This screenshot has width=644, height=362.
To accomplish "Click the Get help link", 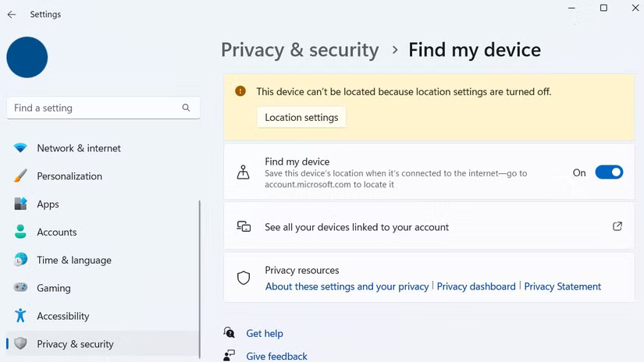I will (265, 333).
